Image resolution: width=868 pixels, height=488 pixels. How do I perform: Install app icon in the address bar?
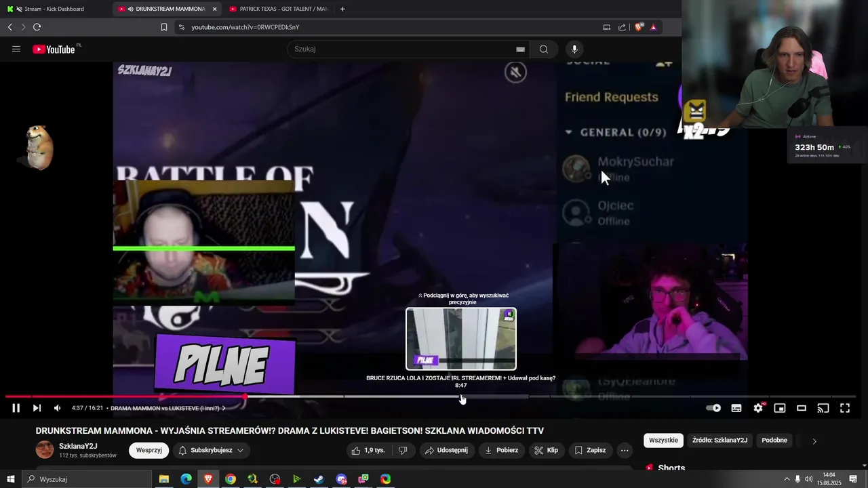(x=607, y=27)
